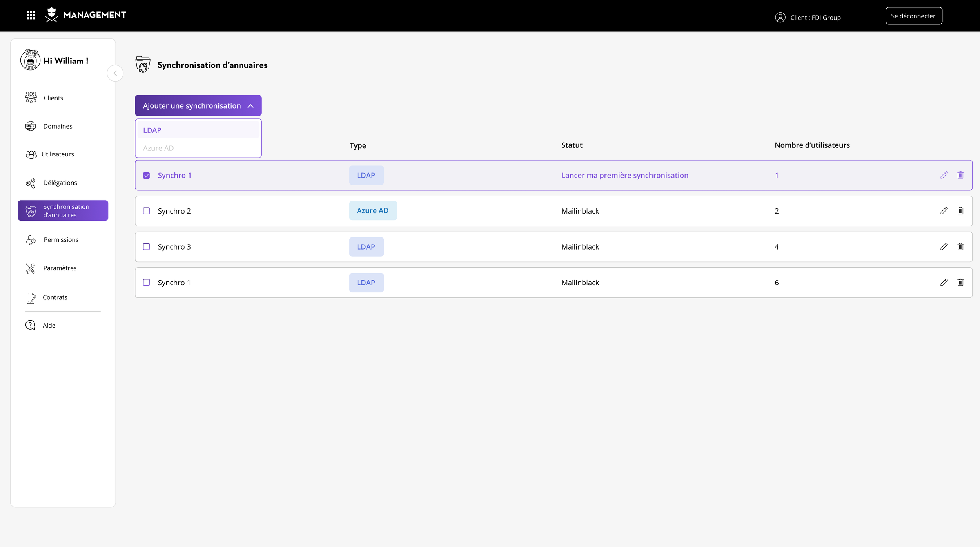The width and height of the screenshot is (980, 547).
Task: Uncheck the selected Synchro 1 checkbox
Action: pos(147,176)
